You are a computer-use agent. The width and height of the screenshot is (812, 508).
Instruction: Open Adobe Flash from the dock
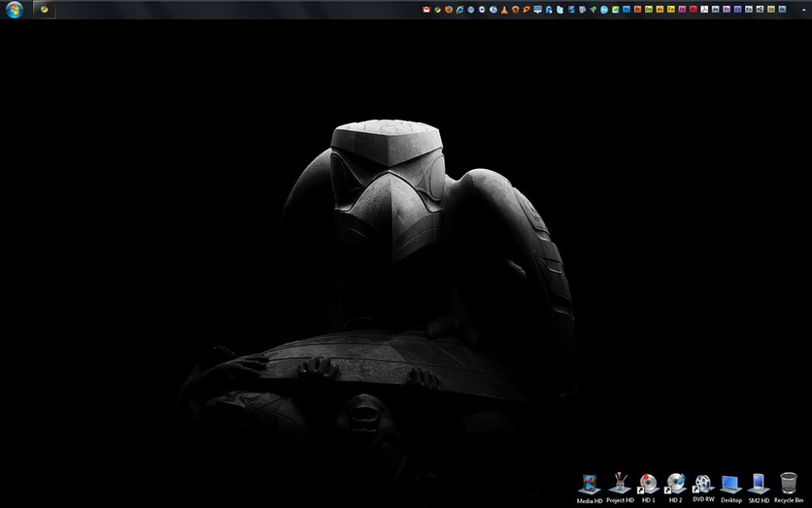point(694,10)
